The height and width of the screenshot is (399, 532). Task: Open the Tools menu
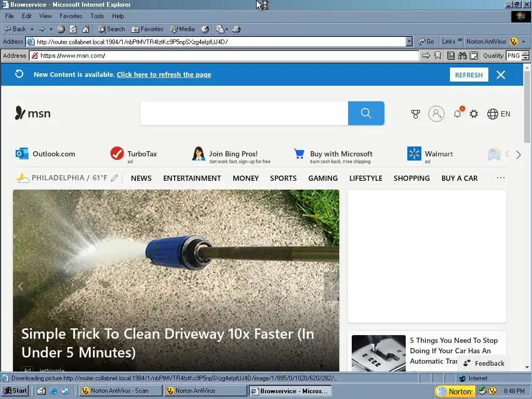point(97,16)
